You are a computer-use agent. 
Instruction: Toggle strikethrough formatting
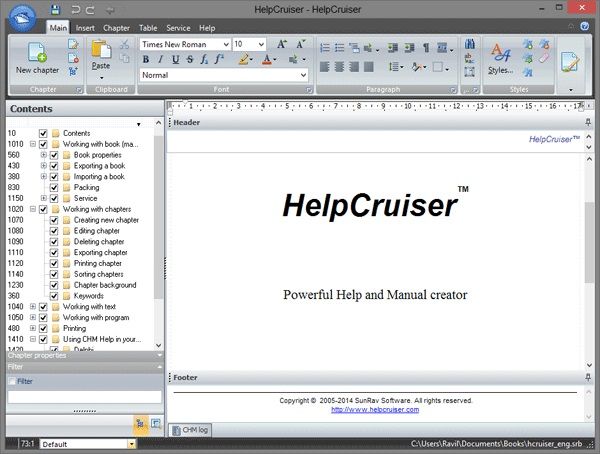[190, 59]
